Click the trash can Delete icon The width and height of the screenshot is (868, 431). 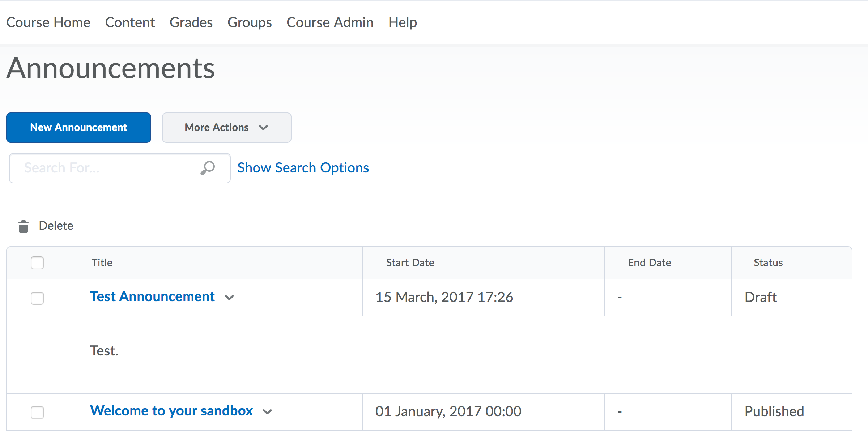pos(24,226)
